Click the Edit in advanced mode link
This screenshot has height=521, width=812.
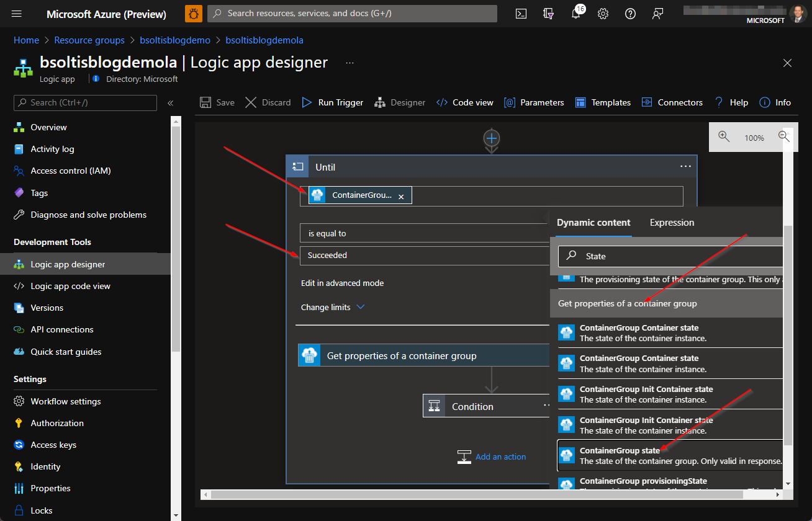342,283
